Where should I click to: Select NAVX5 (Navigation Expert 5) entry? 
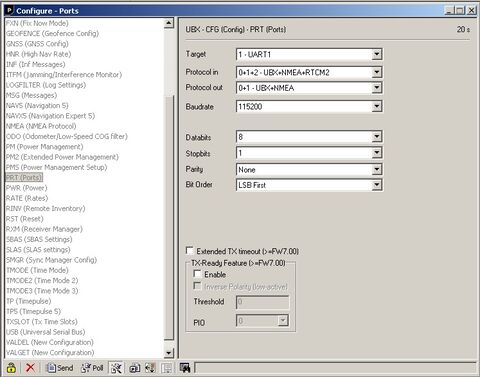click(50, 116)
